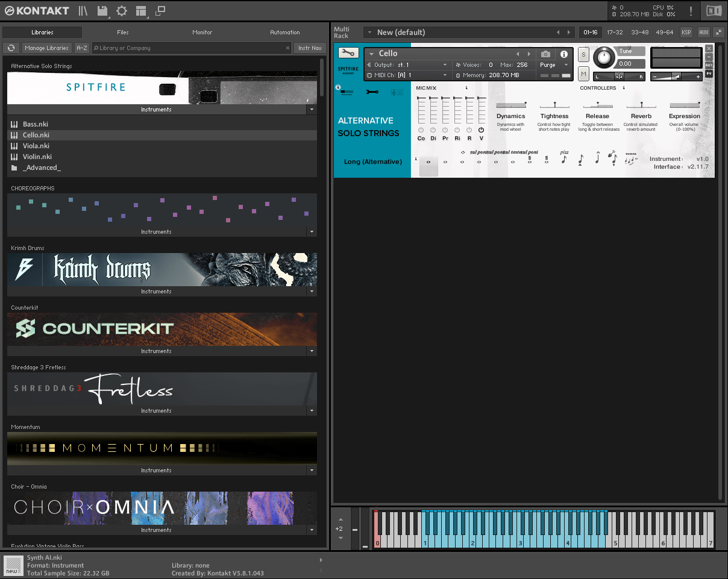Open the Kontakt options gear icon

click(122, 11)
